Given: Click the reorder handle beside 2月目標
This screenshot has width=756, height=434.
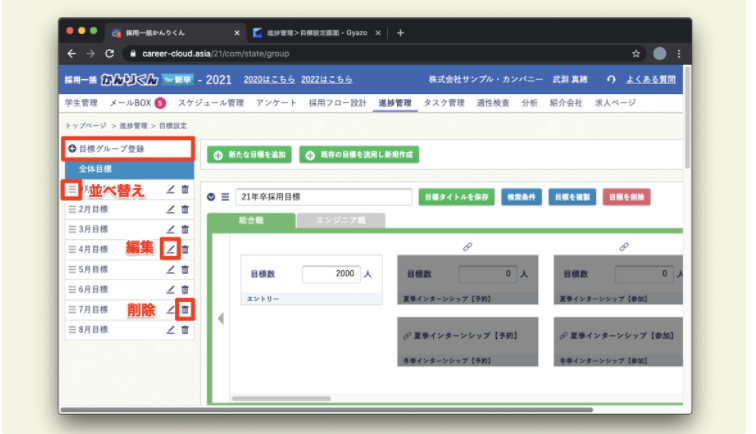Looking at the screenshot, I should click(72, 209).
